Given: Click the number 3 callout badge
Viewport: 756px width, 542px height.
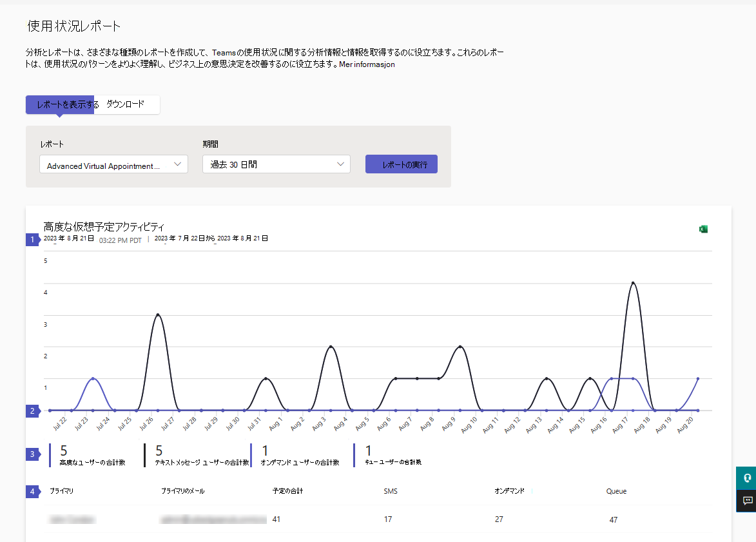Looking at the screenshot, I should (32, 454).
